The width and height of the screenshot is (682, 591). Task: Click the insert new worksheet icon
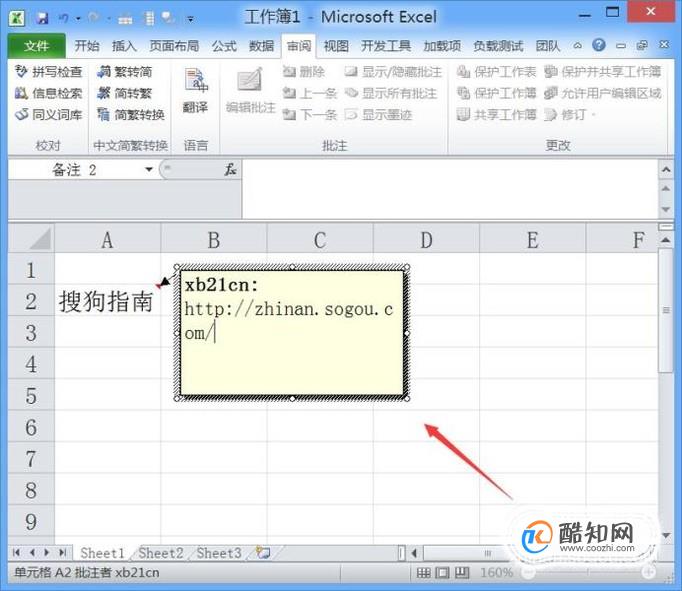[x=263, y=553]
